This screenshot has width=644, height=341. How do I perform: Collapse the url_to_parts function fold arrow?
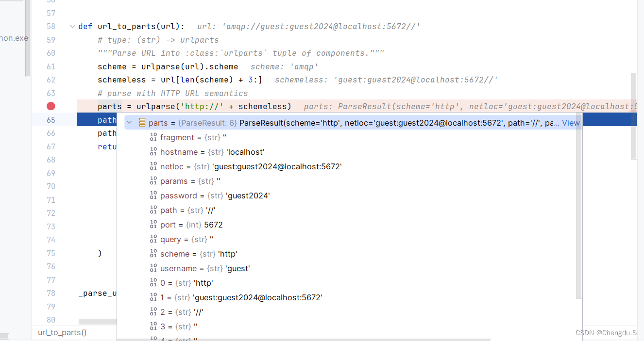(73, 26)
